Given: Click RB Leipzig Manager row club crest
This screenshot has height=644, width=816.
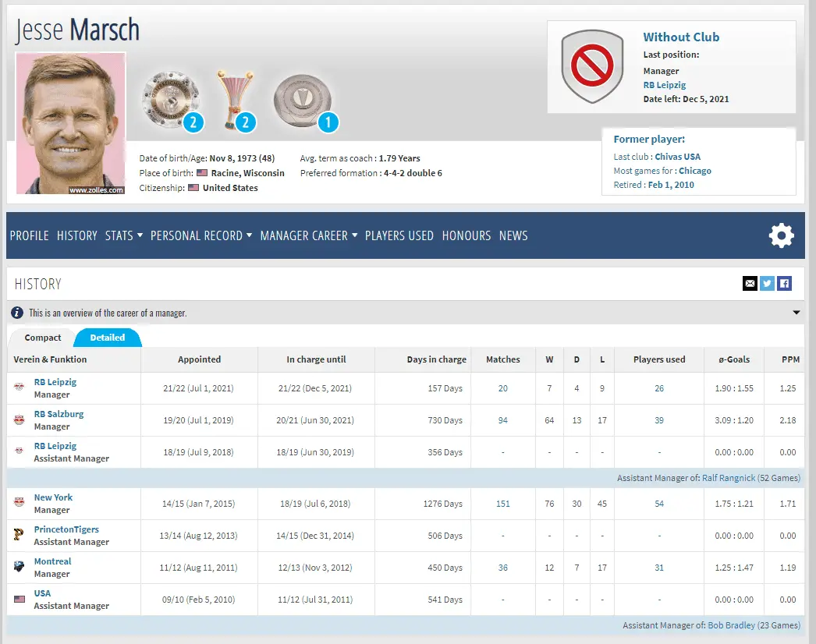Looking at the screenshot, I should point(20,387).
